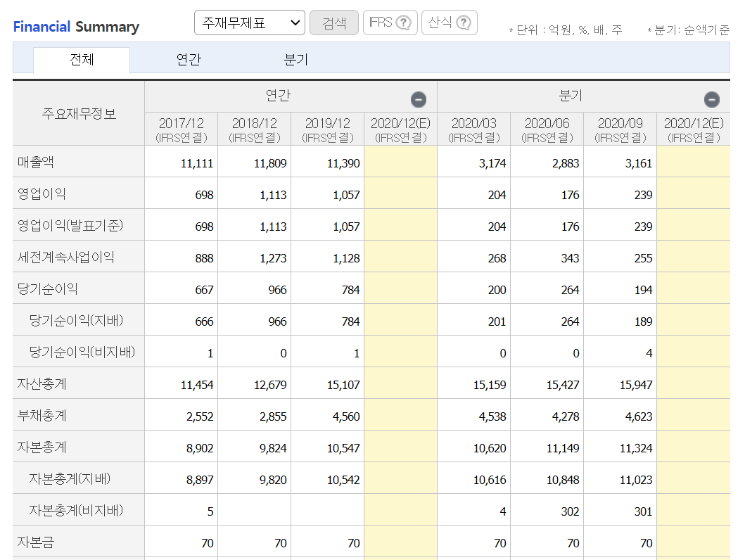The height and width of the screenshot is (560, 745).
Task: Click the 302 자본총계(비지배) value
Action: point(570,512)
